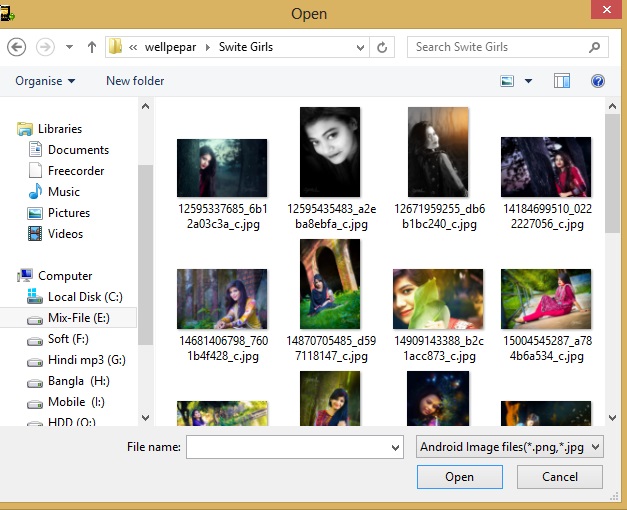Click file name text 12595435483_a2eba8ebfa_c.jpg
627x510 pixels.
click(x=331, y=216)
